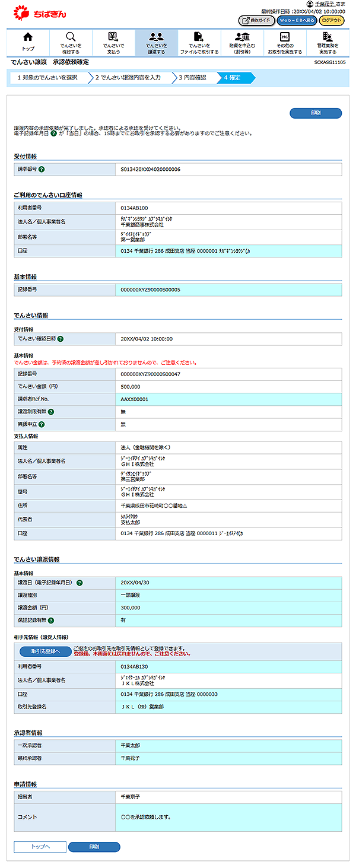The image size is (356, 868).
Task: Open でんさいを確認する magnifier menu
Action: pyautogui.click(x=71, y=42)
